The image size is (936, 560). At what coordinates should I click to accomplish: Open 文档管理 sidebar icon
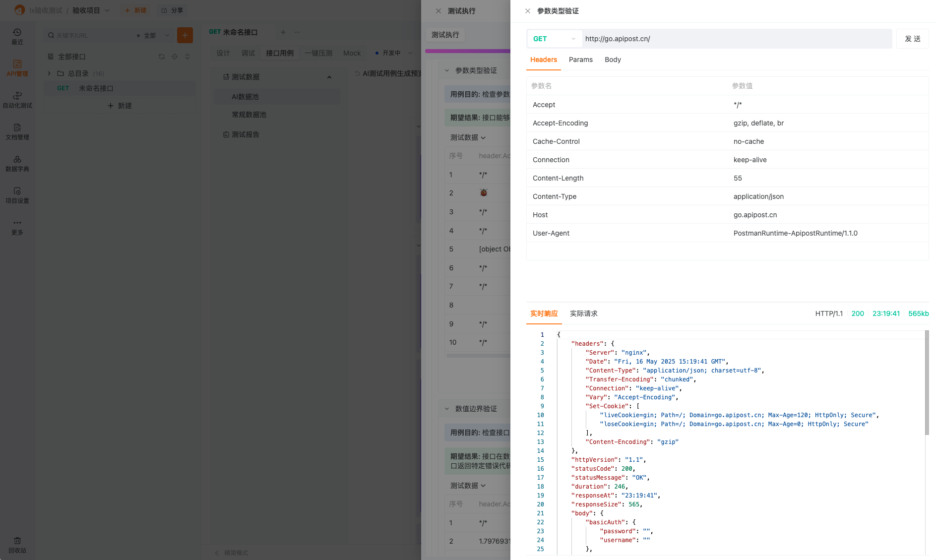pos(17,131)
